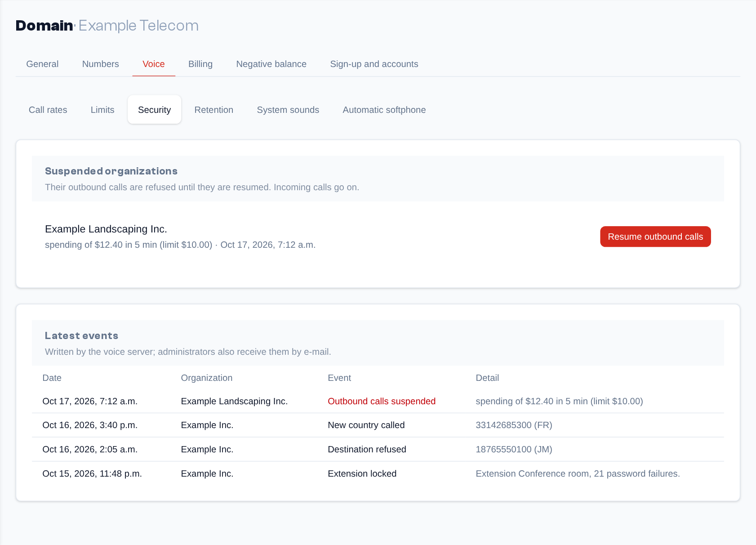Click the Detail column header

[x=487, y=378]
